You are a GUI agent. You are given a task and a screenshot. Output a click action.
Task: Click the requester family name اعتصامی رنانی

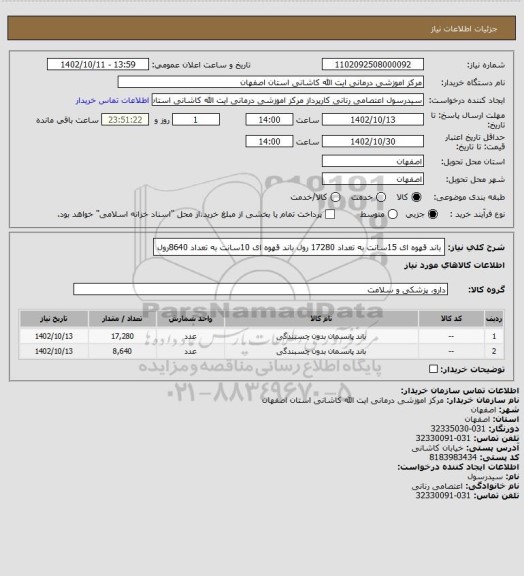(437, 486)
